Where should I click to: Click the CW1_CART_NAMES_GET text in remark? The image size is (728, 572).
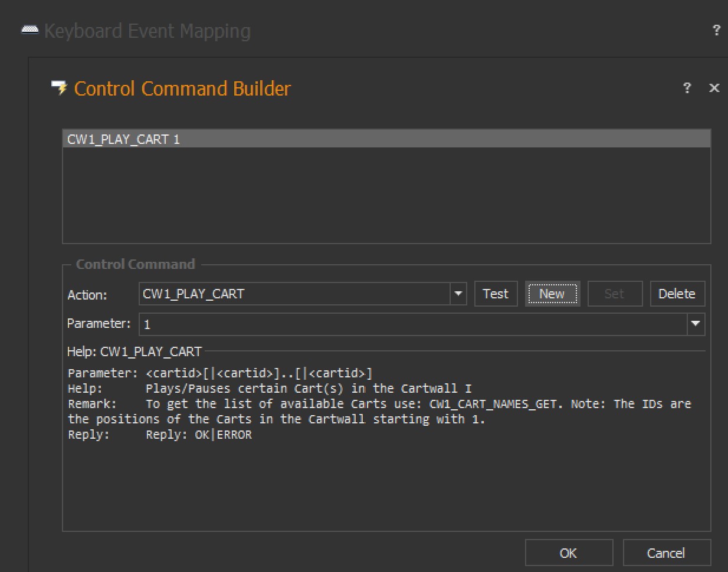tap(493, 404)
